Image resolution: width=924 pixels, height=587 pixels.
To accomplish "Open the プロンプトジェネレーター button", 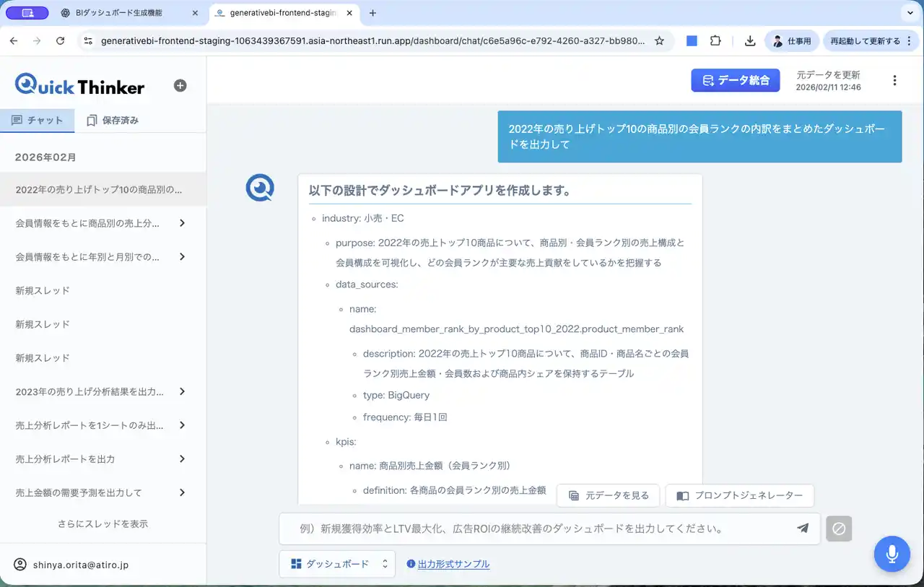I will 739,495.
